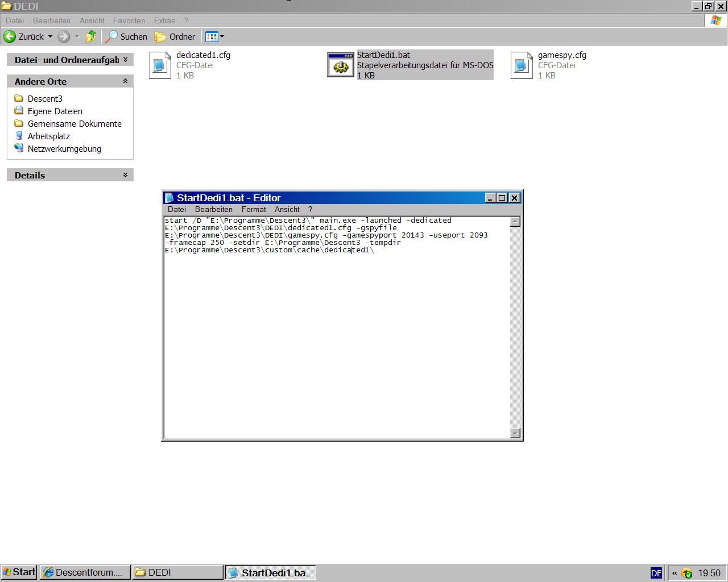Click the folder-up navigation icon

click(91, 36)
